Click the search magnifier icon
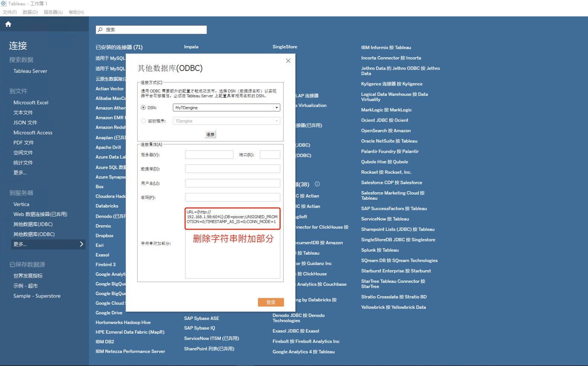The image size is (588, 366). [100, 30]
